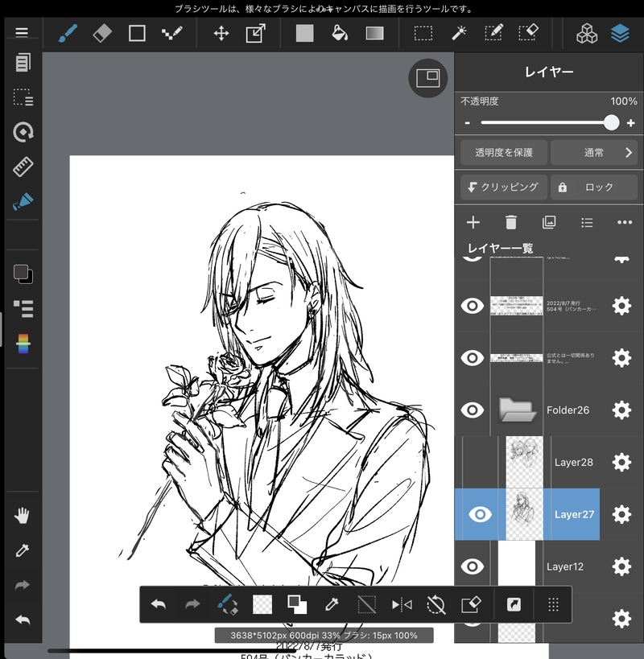Increase opacity with the plus button
Screen dimensions: 644x659
(630, 123)
